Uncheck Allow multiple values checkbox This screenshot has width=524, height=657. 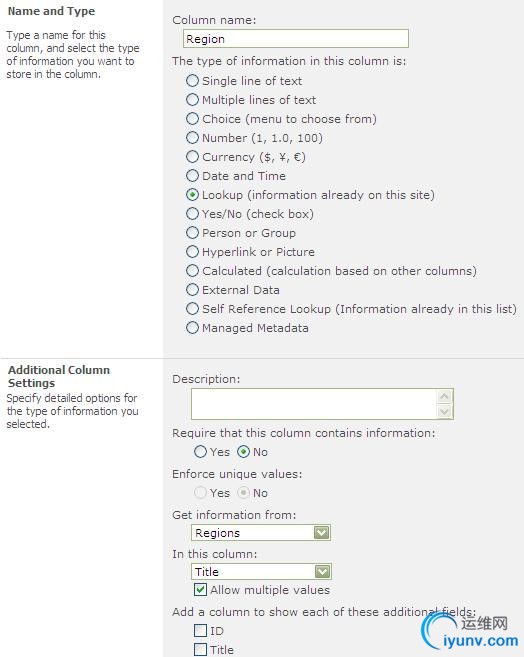click(x=200, y=590)
